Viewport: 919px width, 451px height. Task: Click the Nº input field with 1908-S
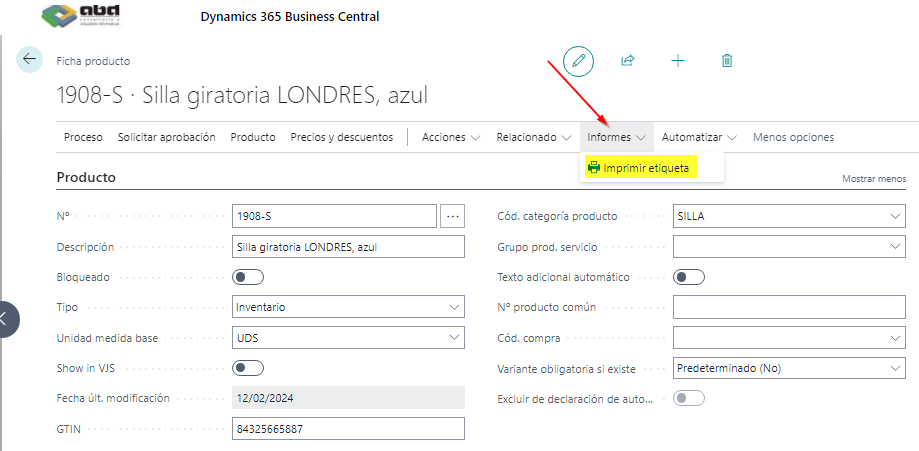(x=335, y=216)
